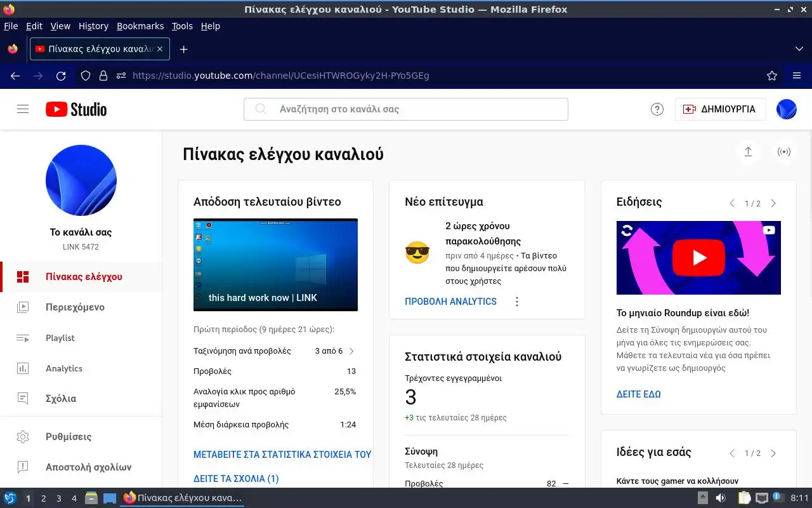Open the hamburger navigation menu in Studio
Image resolution: width=812 pixels, height=508 pixels.
pyautogui.click(x=23, y=109)
